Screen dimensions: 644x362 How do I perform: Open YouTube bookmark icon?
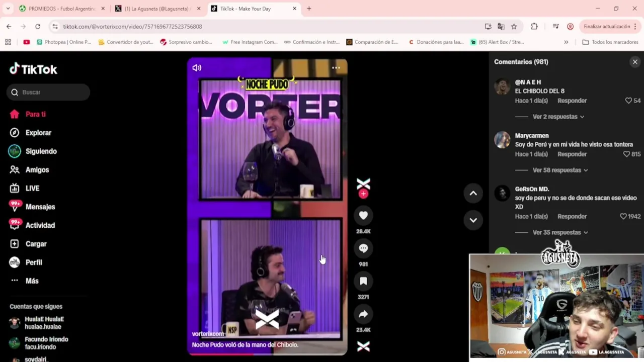[x=26, y=42]
